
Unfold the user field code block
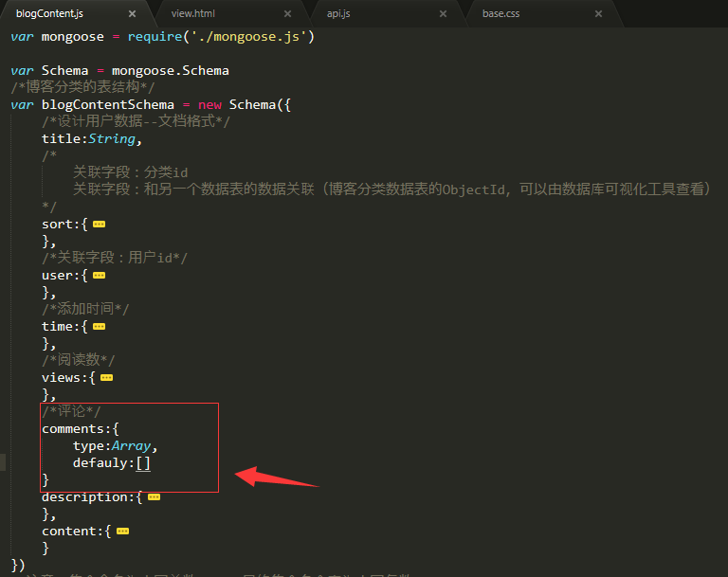click(99, 276)
